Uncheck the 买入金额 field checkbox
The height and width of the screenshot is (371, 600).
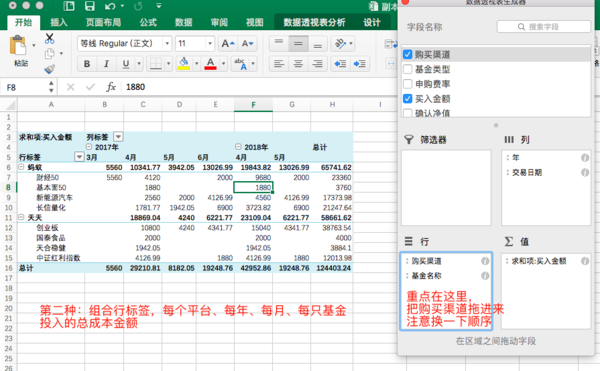408,99
